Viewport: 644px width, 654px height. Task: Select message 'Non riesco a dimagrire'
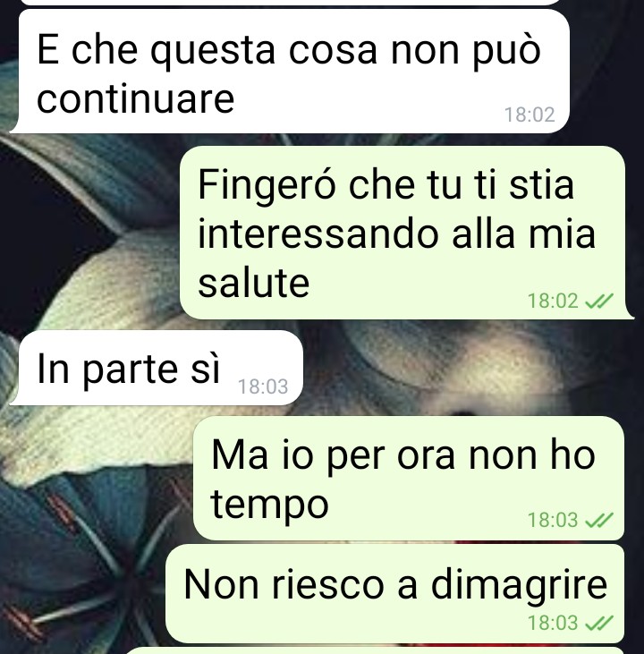395,593
